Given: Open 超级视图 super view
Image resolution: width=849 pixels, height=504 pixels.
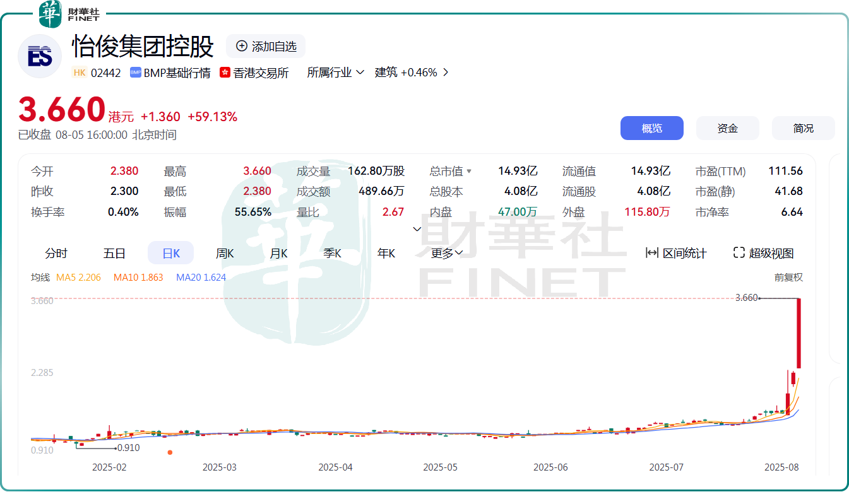Looking at the screenshot, I should (763, 253).
